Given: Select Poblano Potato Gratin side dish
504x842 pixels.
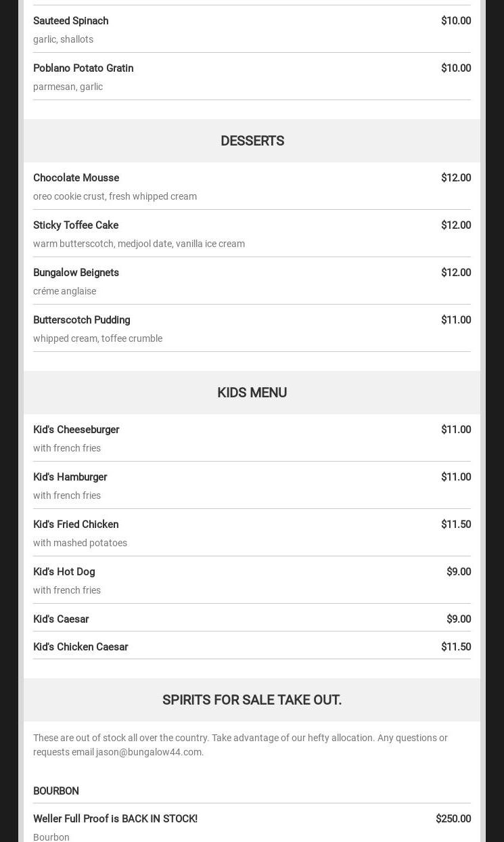Looking at the screenshot, I should pos(83,68).
